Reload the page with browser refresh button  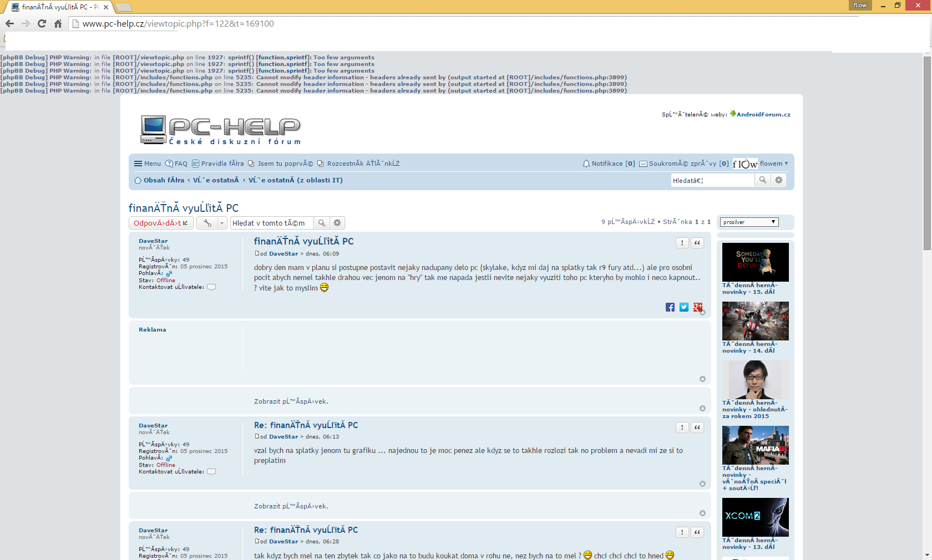click(42, 23)
